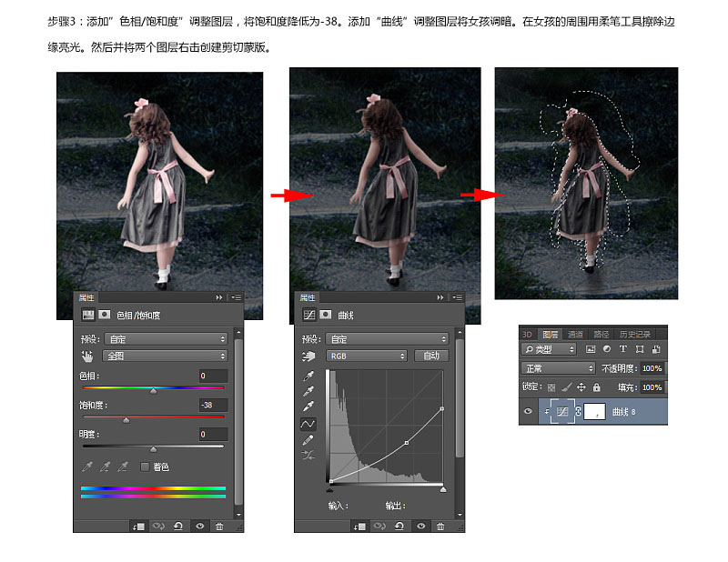Open the RGB channel dropdown
Screen dimensions: 728x562
click(367, 356)
